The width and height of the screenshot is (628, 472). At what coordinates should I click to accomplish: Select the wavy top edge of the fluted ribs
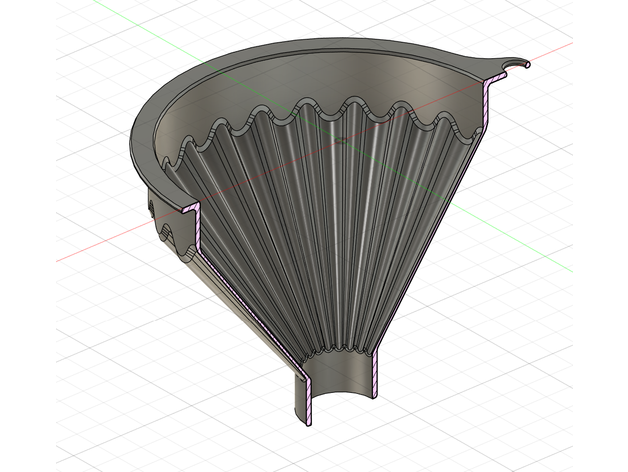click(330, 110)
